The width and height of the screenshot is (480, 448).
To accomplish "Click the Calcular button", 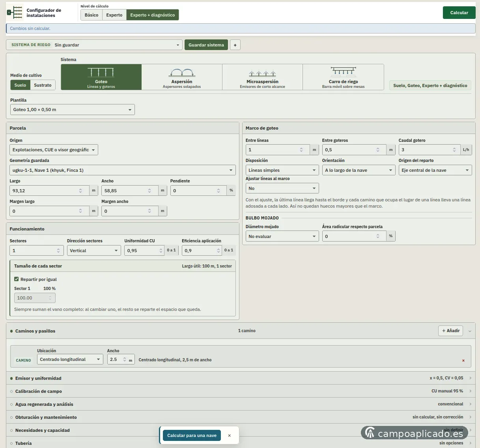I will pos(459,13).
